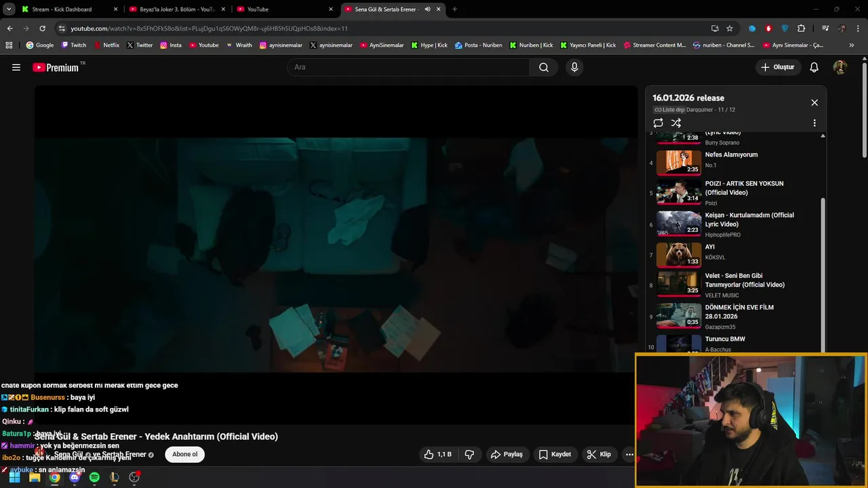Close the 16.01.2026 release playlist panel
Viewport: 868px width, 488px height.
tap(814, 102)
